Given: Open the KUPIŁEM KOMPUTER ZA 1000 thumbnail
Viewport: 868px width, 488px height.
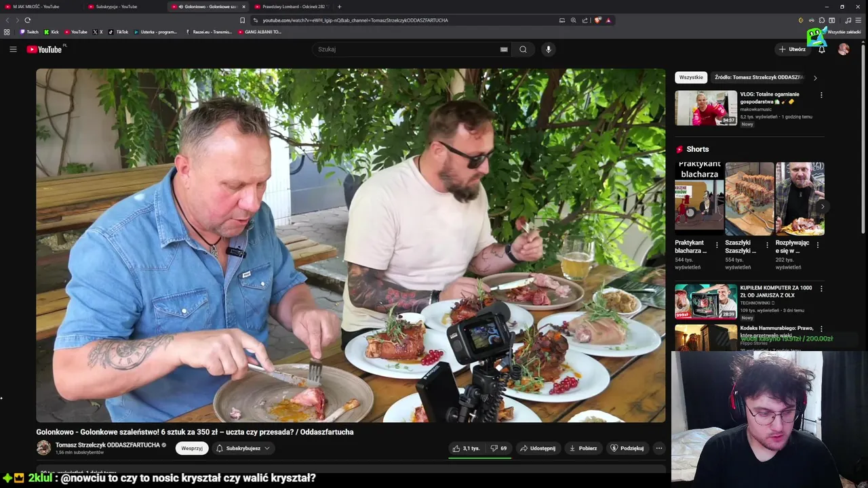Looking at the screenshot, I should point(706,302).
